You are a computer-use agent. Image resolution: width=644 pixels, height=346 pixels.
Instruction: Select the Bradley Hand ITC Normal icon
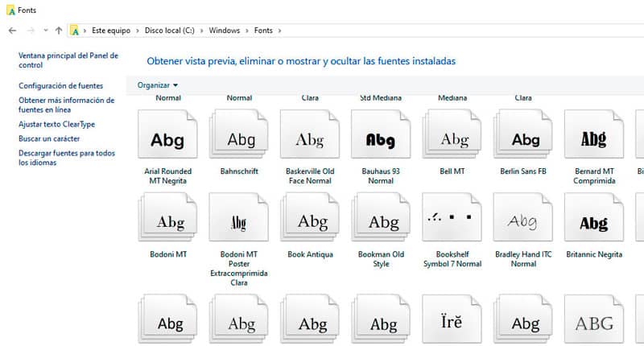pos(522,217)
